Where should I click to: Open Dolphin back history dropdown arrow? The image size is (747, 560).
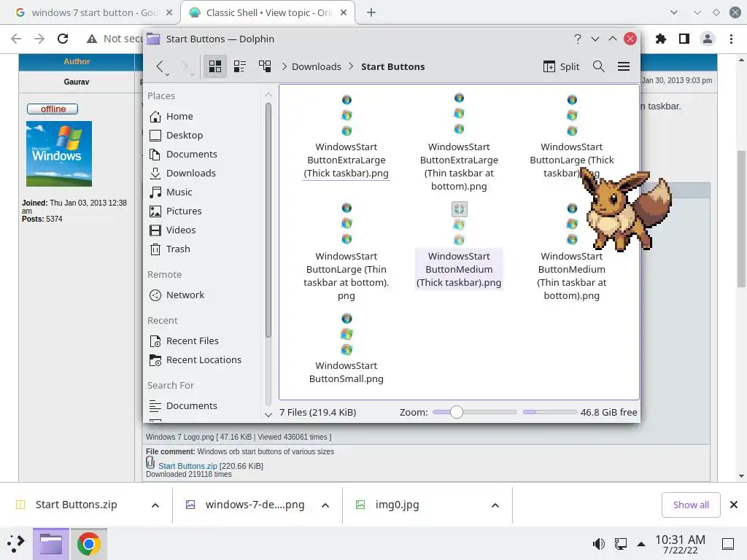167,75
